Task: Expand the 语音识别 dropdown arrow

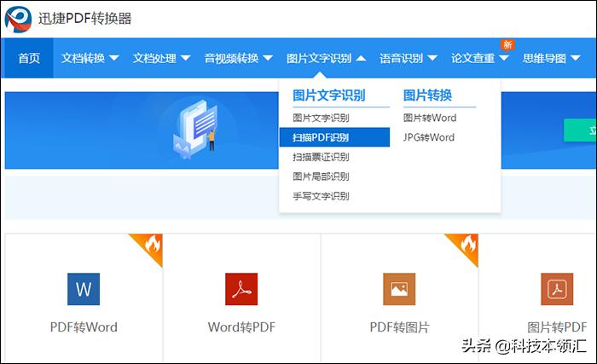Action: tap(432, 58)
